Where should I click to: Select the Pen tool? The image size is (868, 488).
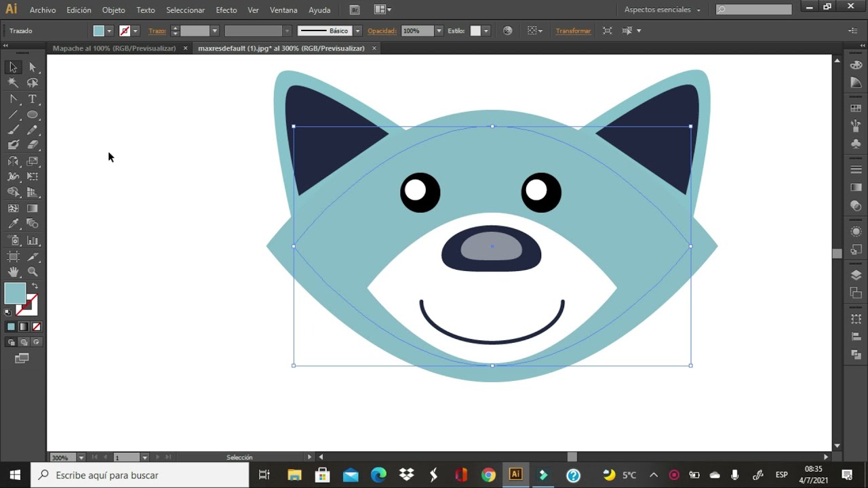coord(13,99)
